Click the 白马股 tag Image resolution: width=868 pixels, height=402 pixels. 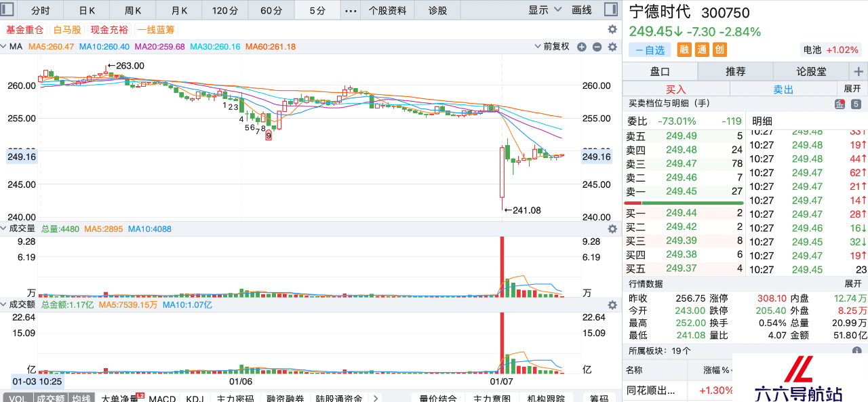coord(67,30)
